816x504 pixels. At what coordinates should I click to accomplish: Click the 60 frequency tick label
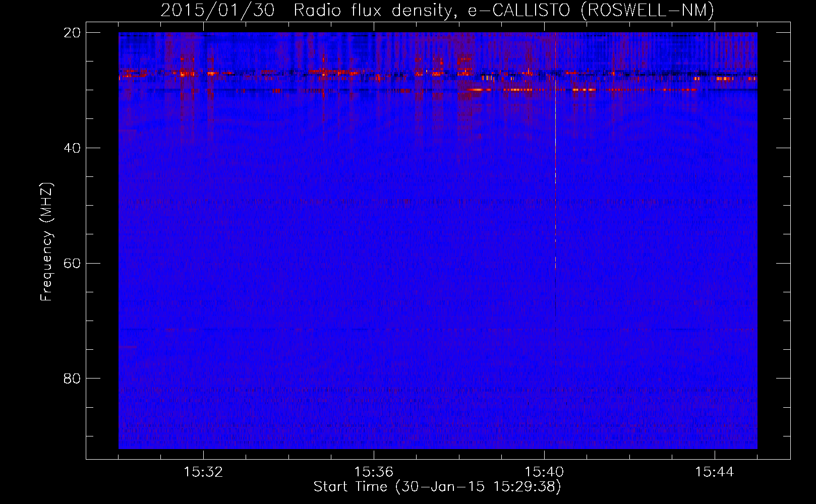(72, 264)
